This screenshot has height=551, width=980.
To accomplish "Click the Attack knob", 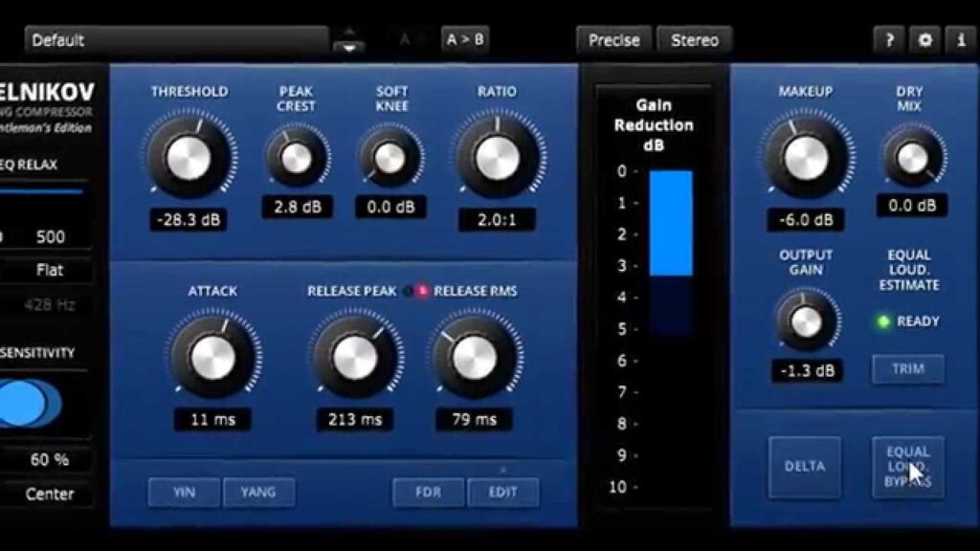I will (x=212, y=358).
